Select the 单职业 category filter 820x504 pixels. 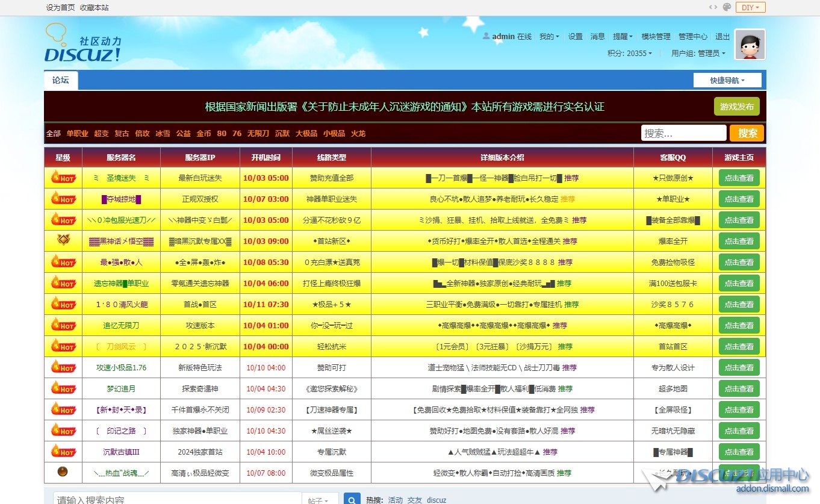tap(77, 134)
